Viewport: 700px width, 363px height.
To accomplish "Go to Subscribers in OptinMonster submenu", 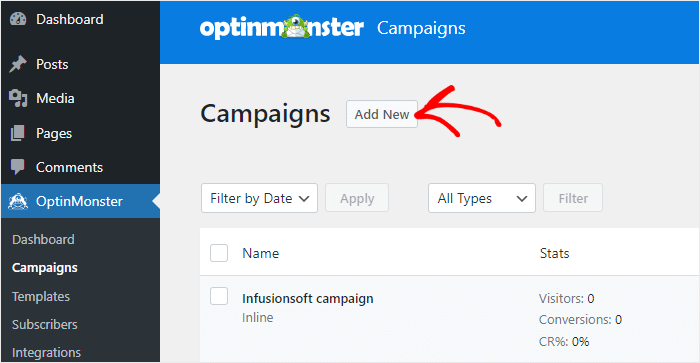I will coord(45,325).
